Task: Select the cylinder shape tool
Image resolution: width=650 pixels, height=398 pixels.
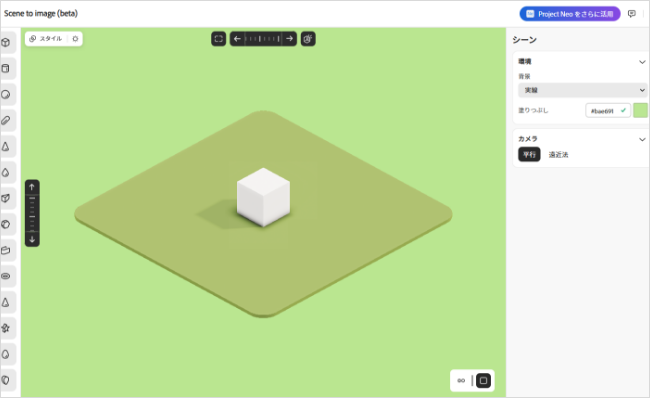Action: (6, 68)
